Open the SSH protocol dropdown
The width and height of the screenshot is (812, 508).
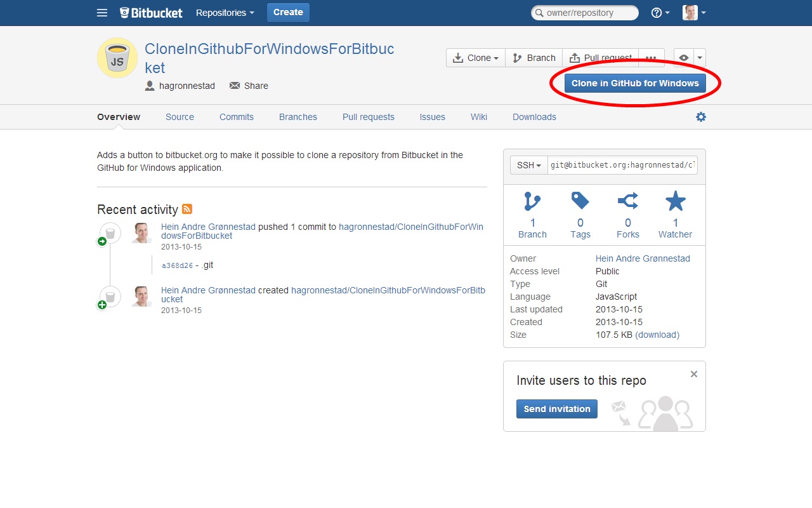tap(529, 165)
